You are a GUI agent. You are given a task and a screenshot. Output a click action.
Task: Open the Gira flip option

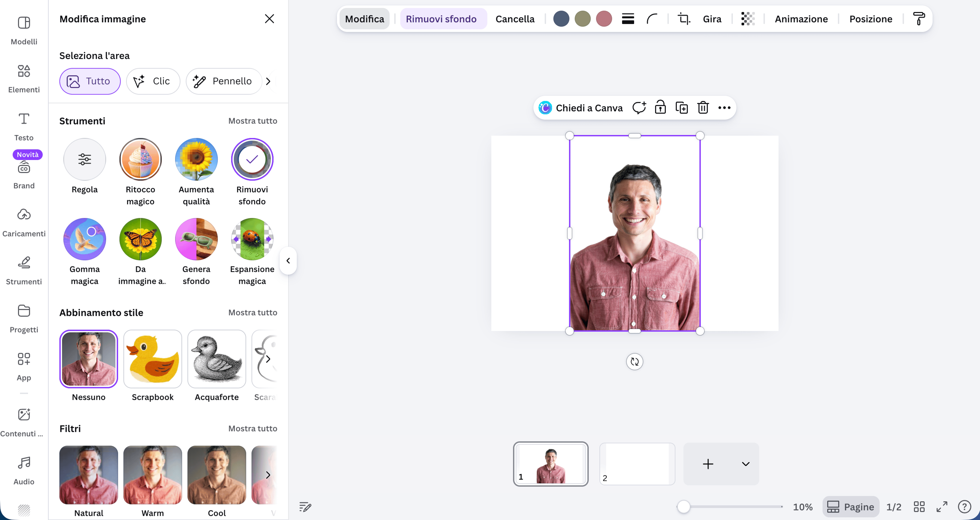coord(712,19)
